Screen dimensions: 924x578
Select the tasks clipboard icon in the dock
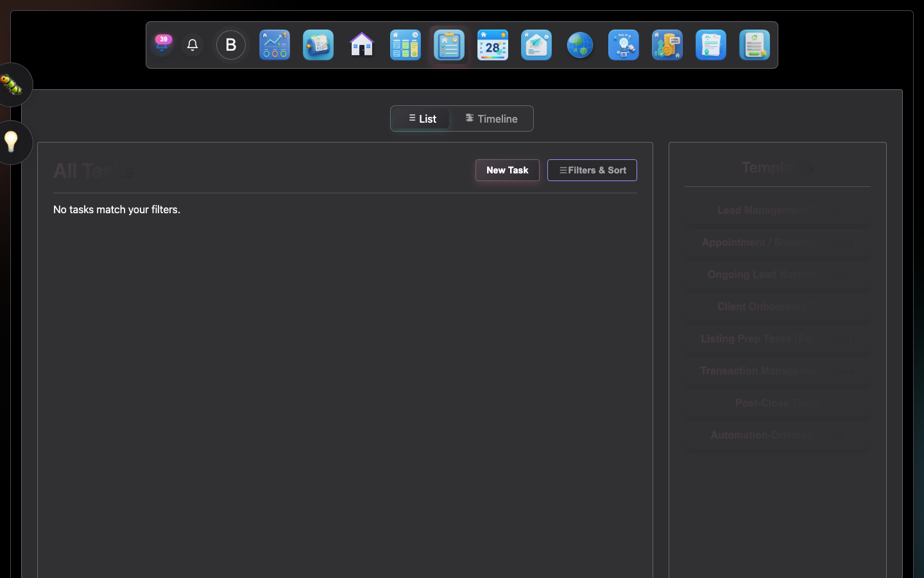tap(449, 45)
